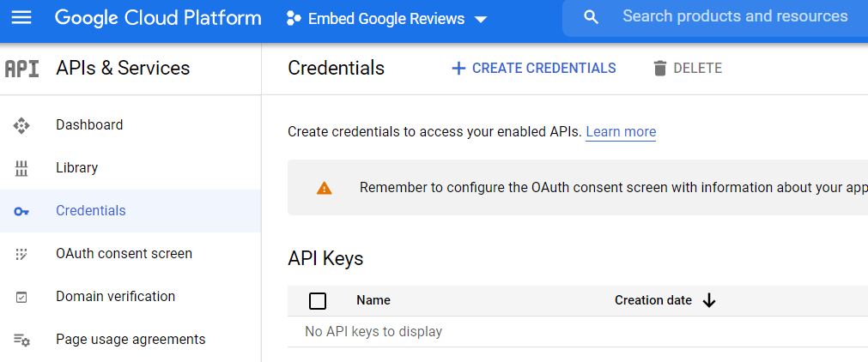Click the Library sidebar icon
The image size is (868, 362).
click(22, 168)
